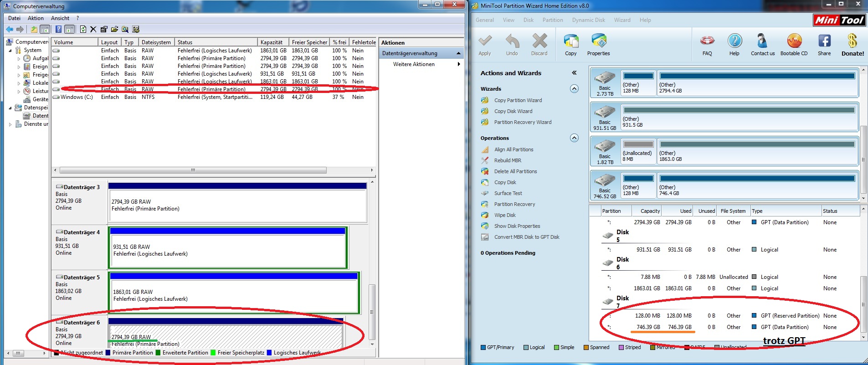Screen dimensions: 868x365
Task: Open the Datei menu
Action: (x=14, y=18)
